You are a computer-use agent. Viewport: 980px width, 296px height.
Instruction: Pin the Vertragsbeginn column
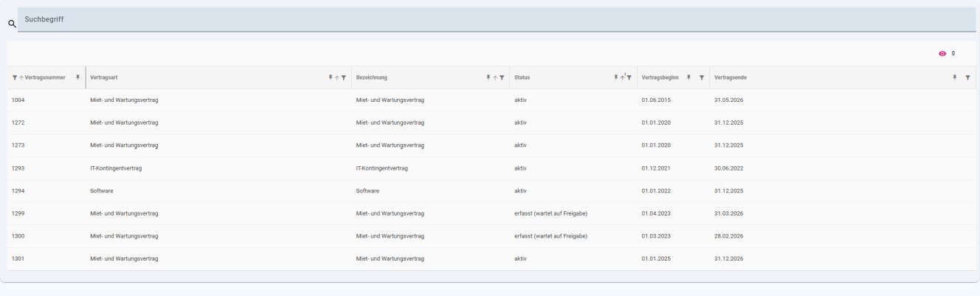pos(688,78)
